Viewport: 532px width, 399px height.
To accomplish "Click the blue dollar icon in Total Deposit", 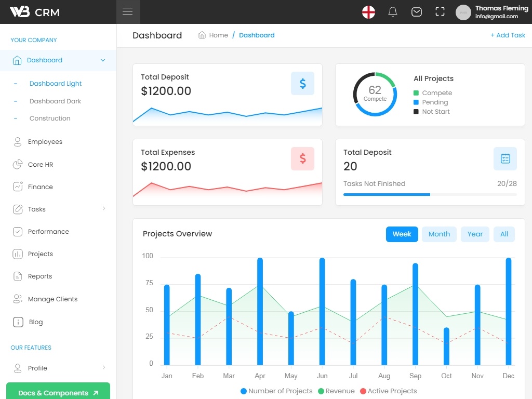I will click(x=302, y=84).
